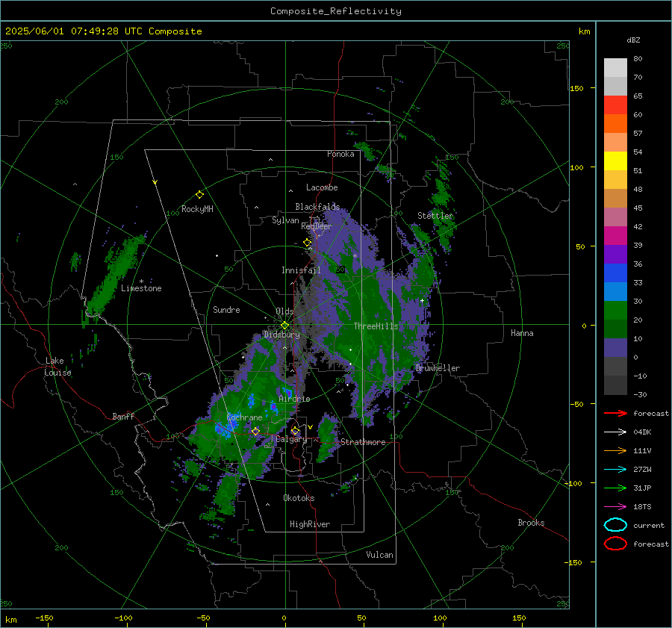Viewport: 672px width, 628px height.
Task: Click the RedDeer city label
Action: (x=317, y=226)
